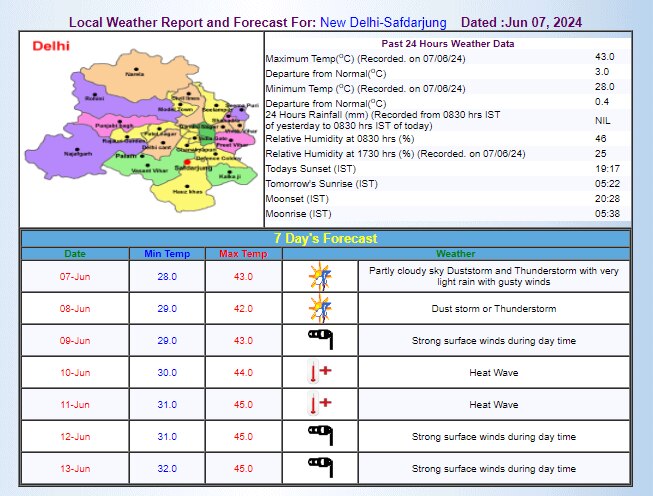The width and height of the screenshot is (653, 496).
Task: Click the Min Temp column header
Action: coord(167,254)
